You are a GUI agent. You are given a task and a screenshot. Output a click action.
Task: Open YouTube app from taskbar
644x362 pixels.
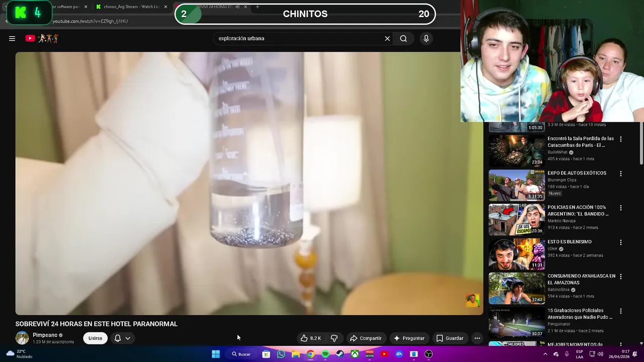coord(384,354)
